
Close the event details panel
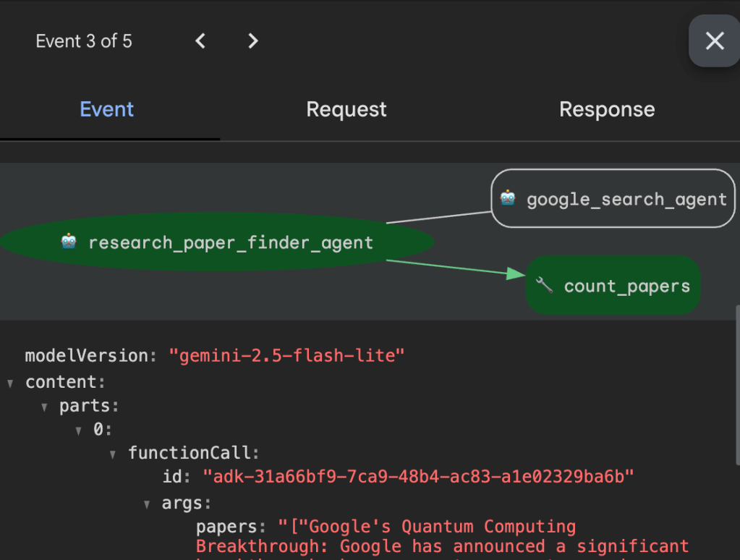point(714,41)
